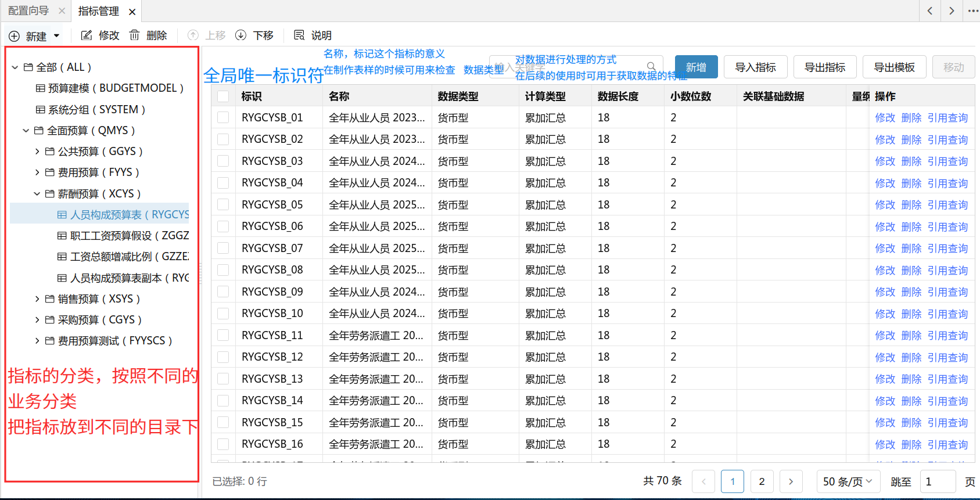980x500 pixels.
Task: Click the 新建 plus icon in toolbar
Action: [x=15, y=36]
